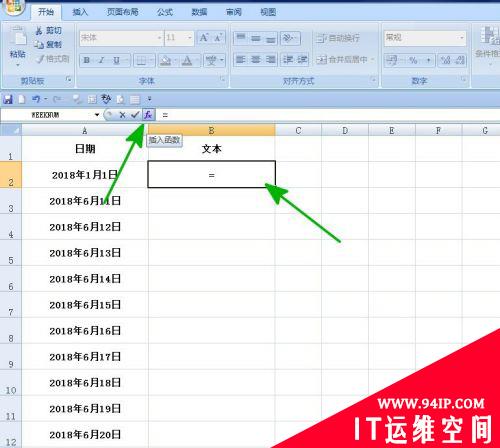Toggle Underline formatting button
This screenshot has width=500, height=448.
116,61
